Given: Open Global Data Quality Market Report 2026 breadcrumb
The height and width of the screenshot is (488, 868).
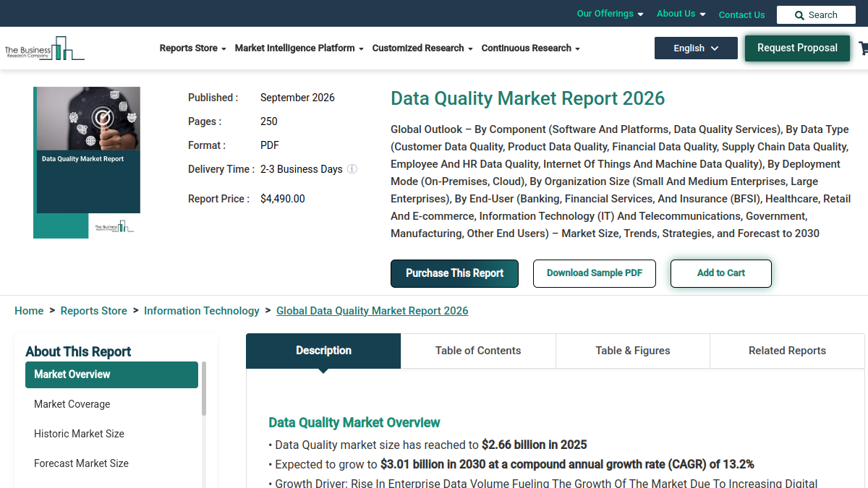Looking at the screenshot, I should coord(373,311).
